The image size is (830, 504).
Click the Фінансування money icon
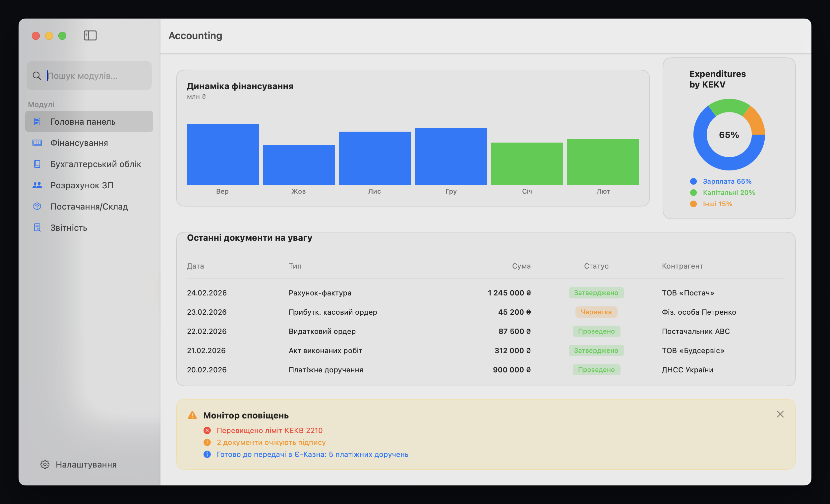coord(37,143)
